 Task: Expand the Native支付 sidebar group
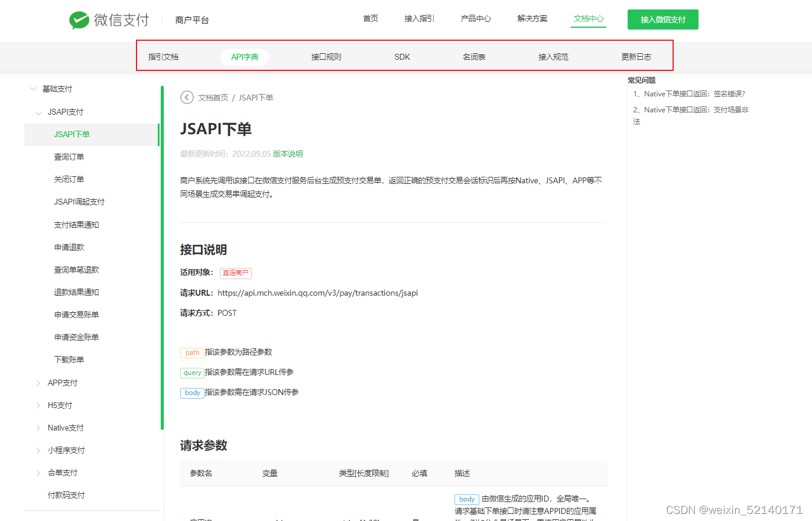tap(38, 428)
